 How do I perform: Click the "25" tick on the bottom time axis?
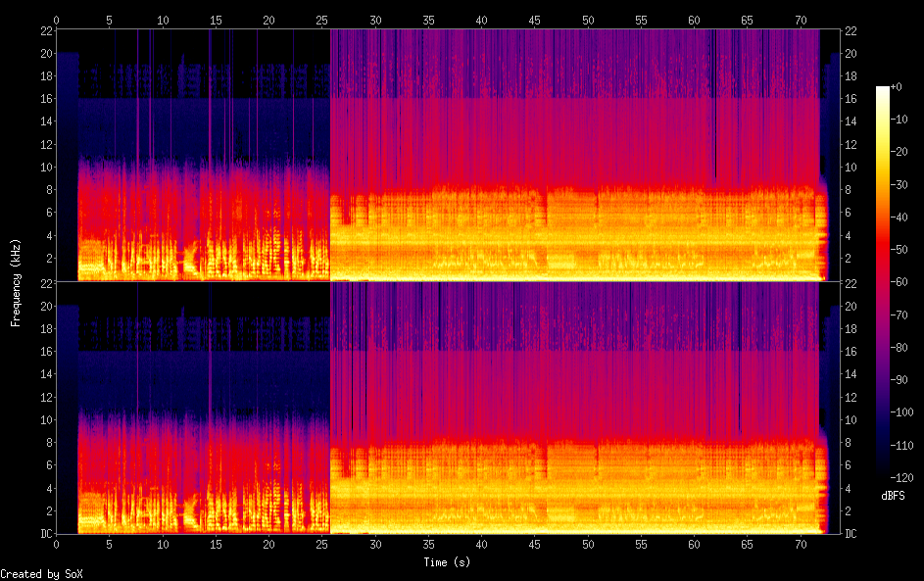point(321,545)
